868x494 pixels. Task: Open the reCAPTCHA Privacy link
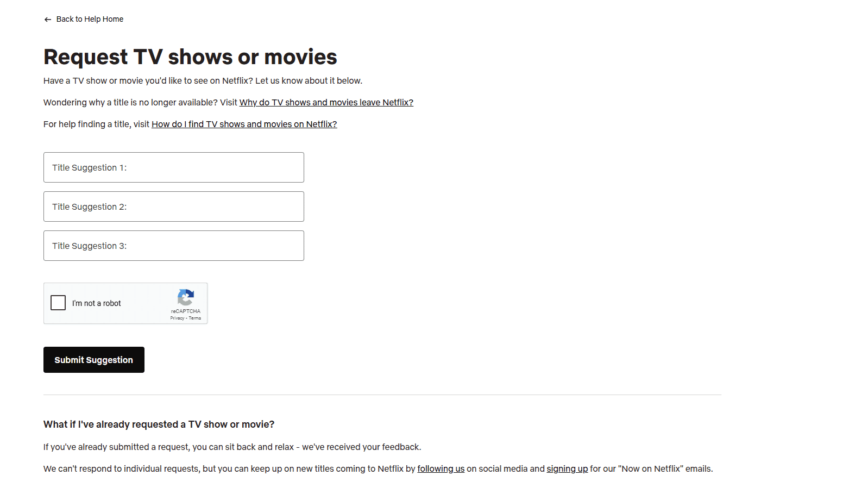(177, 318)
